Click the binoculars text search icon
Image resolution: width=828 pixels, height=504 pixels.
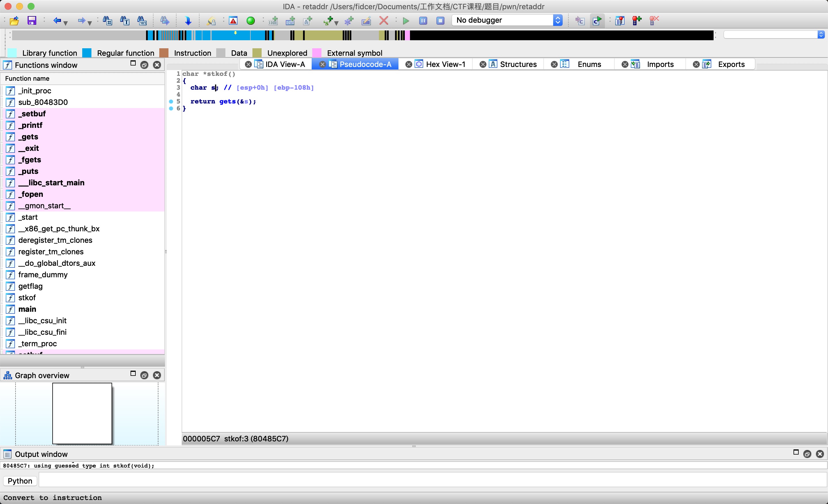click(125, 21)
